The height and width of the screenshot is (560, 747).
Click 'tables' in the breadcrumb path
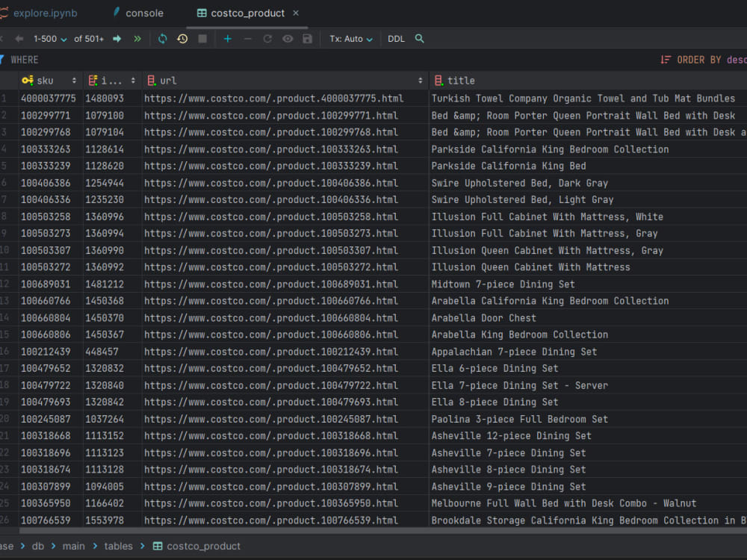(x=118, y=547)
